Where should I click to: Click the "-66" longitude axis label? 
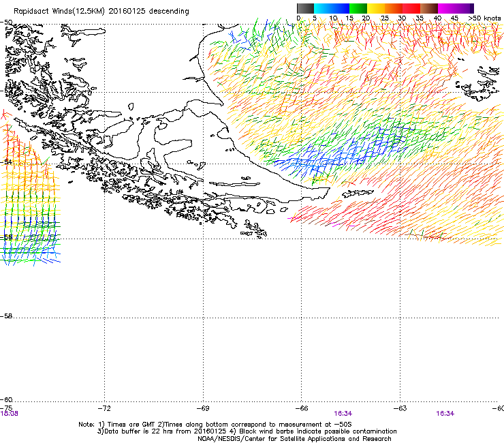tap(302, 408)
